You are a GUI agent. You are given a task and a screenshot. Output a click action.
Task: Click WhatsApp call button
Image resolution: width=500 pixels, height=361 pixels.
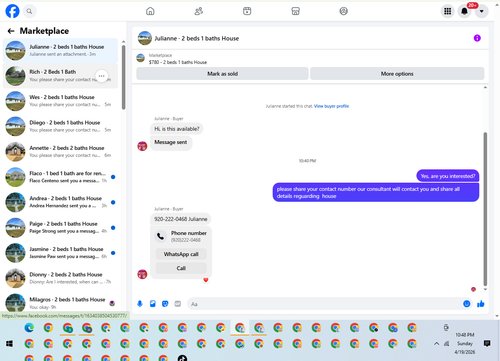pos(181,254)
